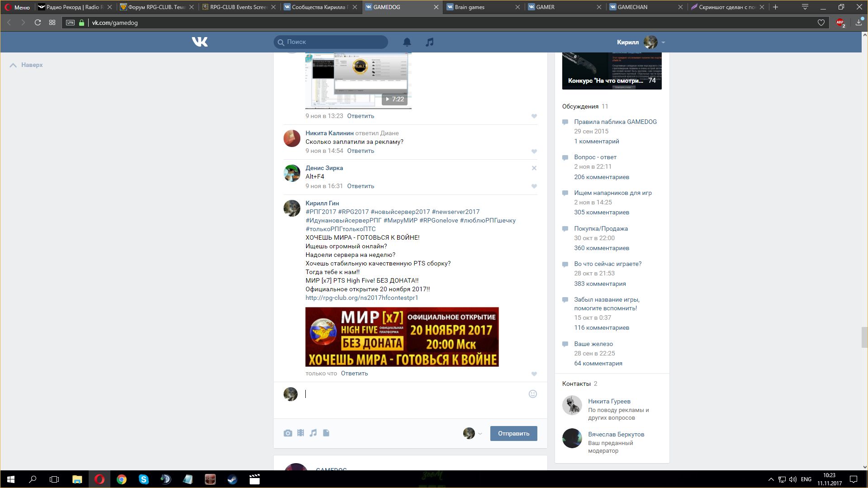Open the VK logo home link
The width and height of the screenshot is (868, 488).
(199, 42)
